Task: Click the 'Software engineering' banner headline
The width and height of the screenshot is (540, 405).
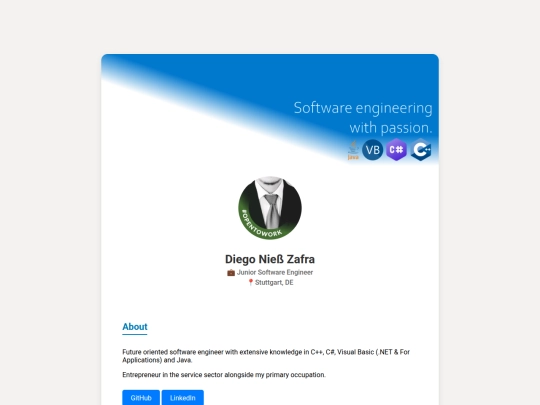Action: (x=363, y=108)
